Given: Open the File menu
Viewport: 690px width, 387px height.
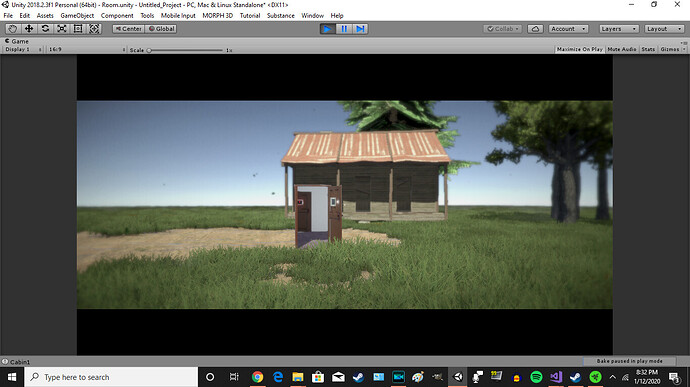Looking at the screenshot, I should click(8, 15).
